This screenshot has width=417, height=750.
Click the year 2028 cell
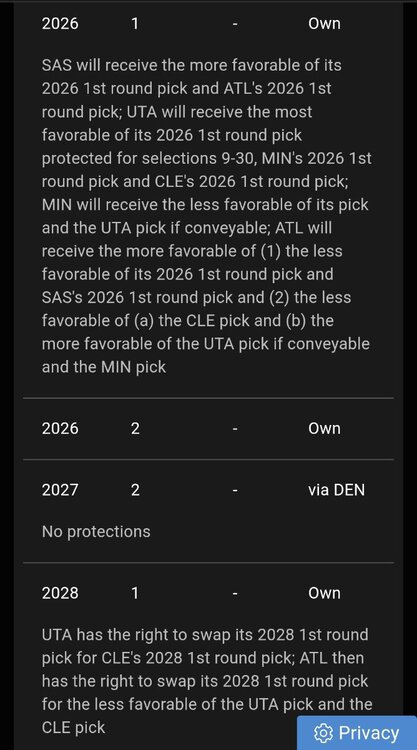click(60, 593)
